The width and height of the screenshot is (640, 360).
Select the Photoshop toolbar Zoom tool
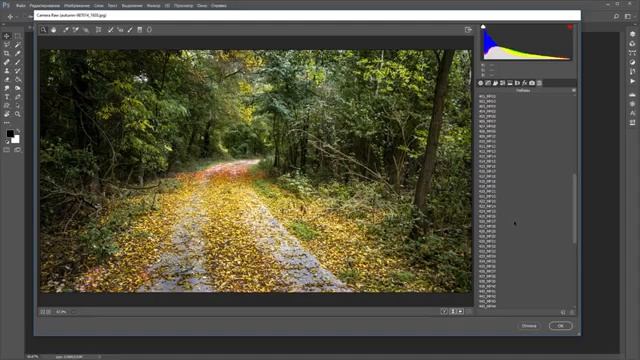(x=18, y=114)
